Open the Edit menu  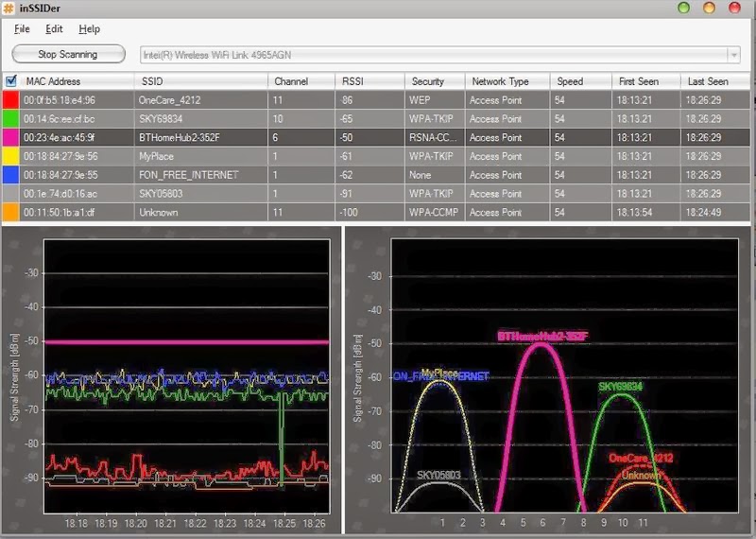point(54,29)
